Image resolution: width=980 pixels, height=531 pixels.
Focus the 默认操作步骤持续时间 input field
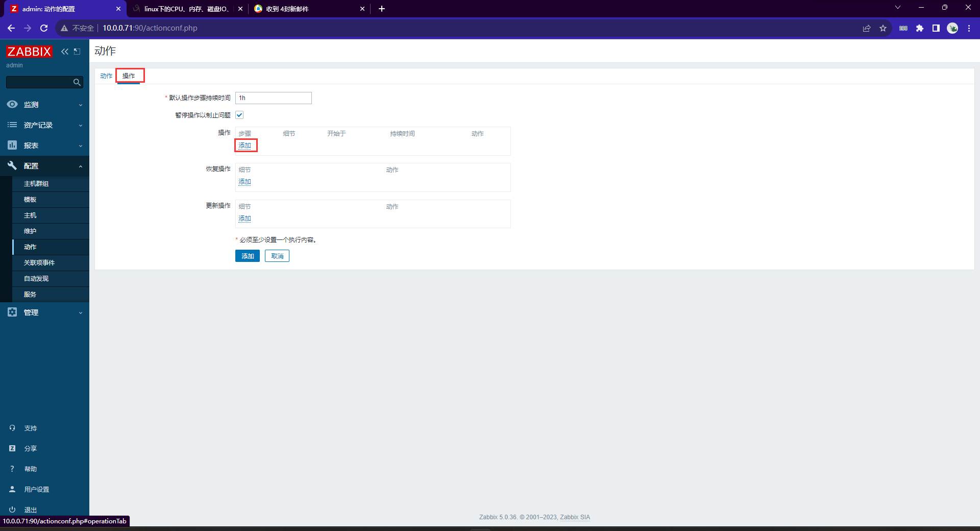pos(274,98)
